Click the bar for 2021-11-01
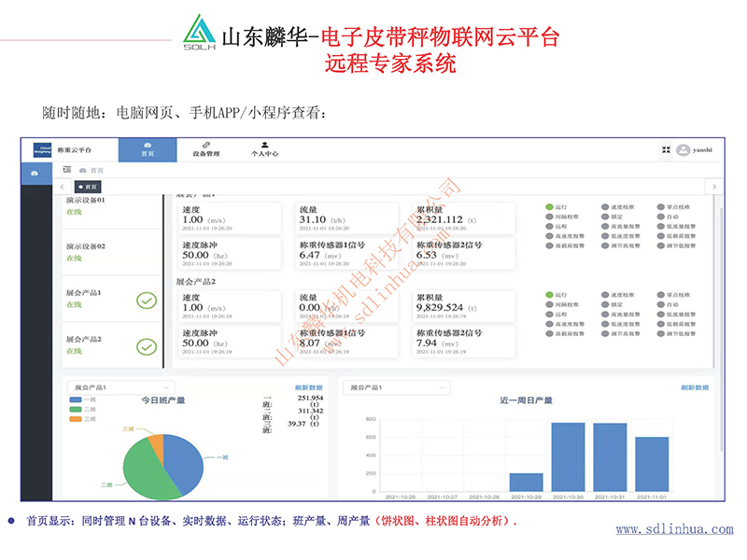The height and width of the screenshot is (560, 747). [652, 464]
